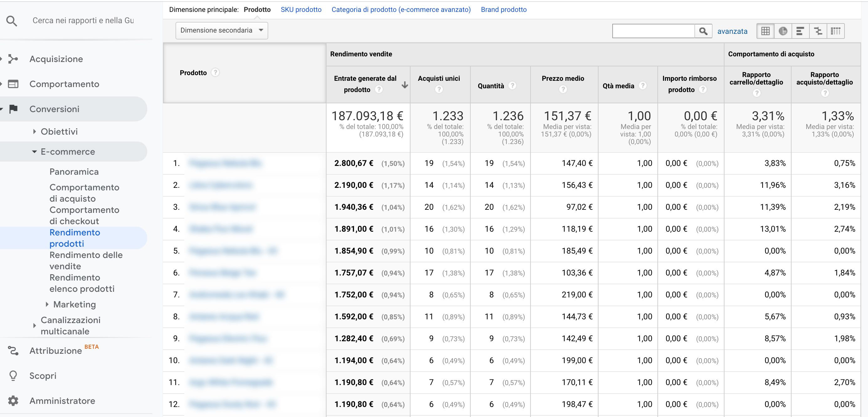Click cart ratio value 13,01%
Screen dimensions: 868x417
click(773, 229)
